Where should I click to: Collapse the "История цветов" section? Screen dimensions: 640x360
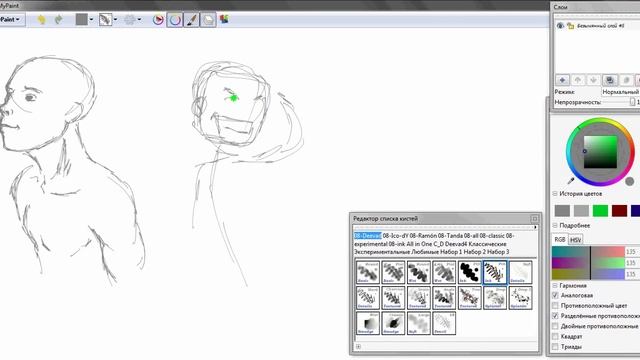(x=555, y=193)
